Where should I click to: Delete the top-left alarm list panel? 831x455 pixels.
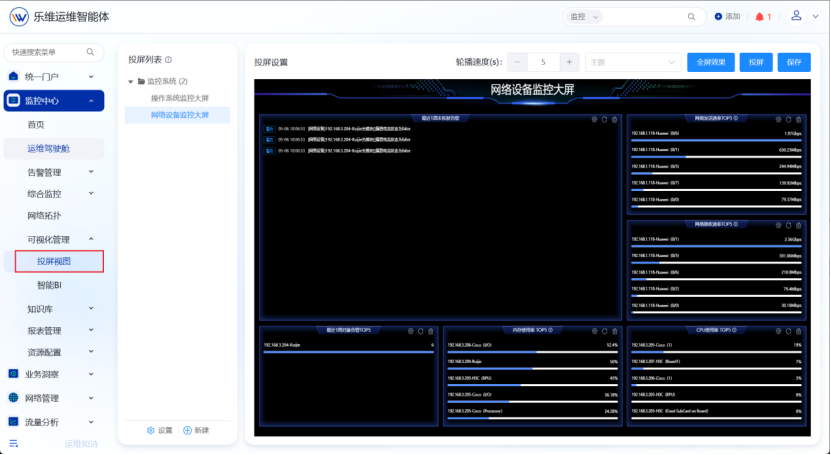(x=615, y=120)
